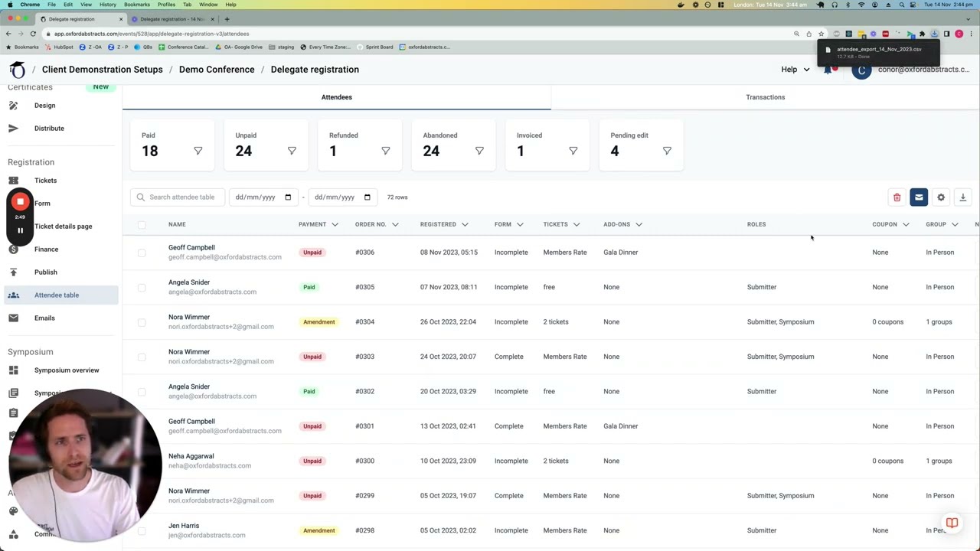Click the Oxford Abstracts logo icon

pos(17,70)
